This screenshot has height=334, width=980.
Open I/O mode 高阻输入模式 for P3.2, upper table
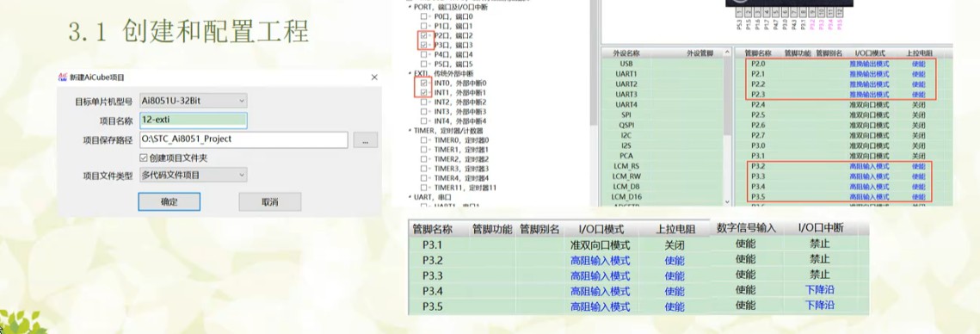pos(869,167)
